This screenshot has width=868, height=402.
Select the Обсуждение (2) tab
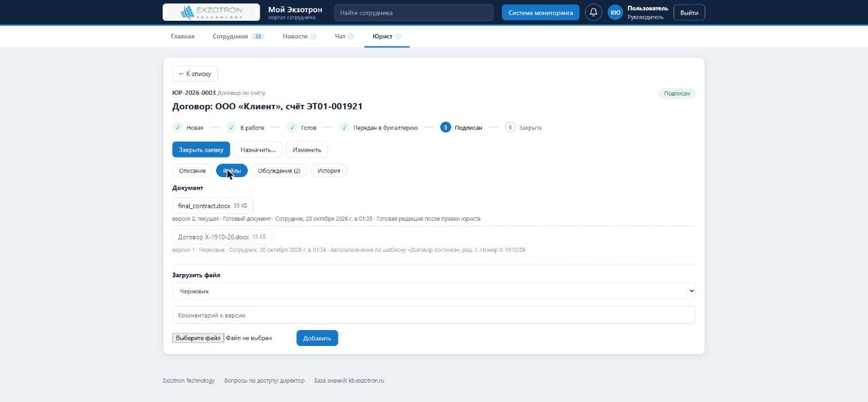pos(279,170)
